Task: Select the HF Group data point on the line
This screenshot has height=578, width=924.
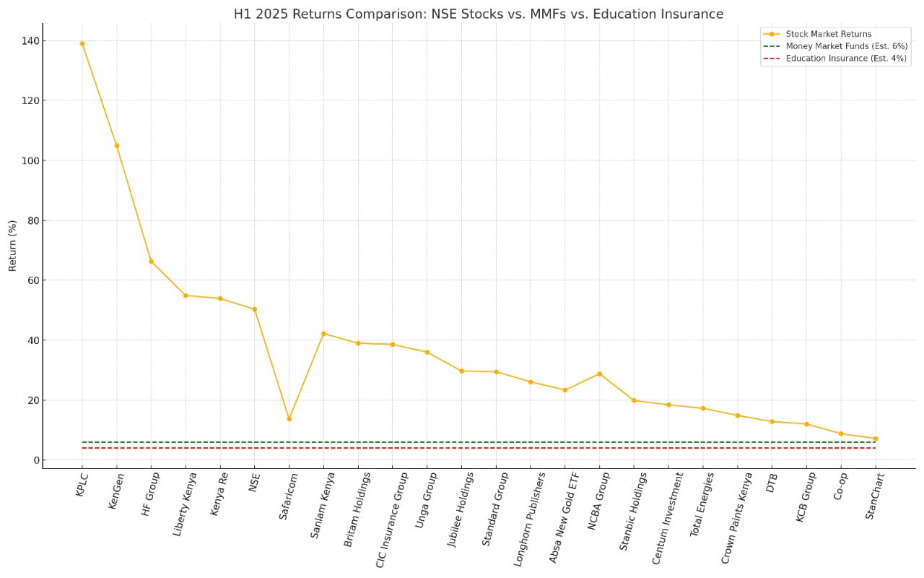Action: click(151, 262)
